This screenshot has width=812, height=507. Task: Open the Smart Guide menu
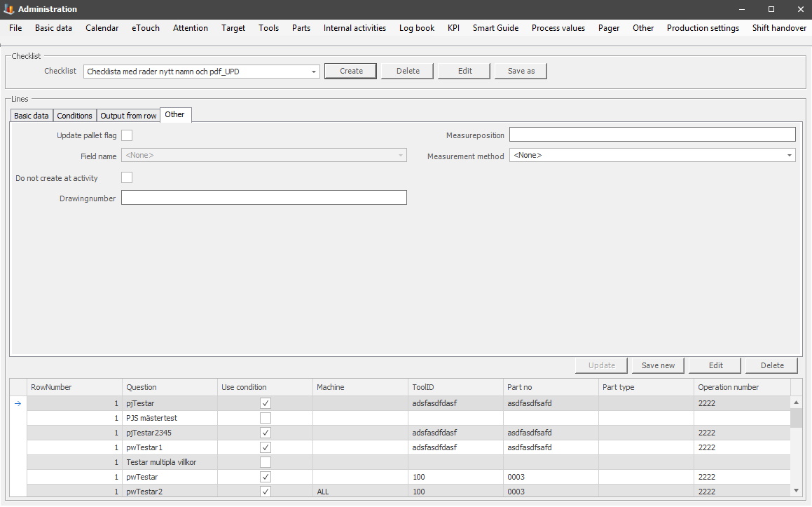click(495, 28)
